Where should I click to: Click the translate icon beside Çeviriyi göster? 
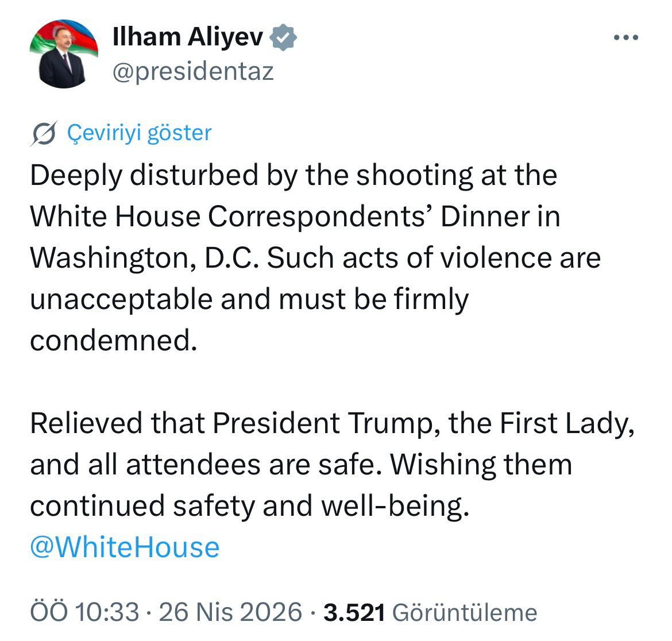(44, 134)
